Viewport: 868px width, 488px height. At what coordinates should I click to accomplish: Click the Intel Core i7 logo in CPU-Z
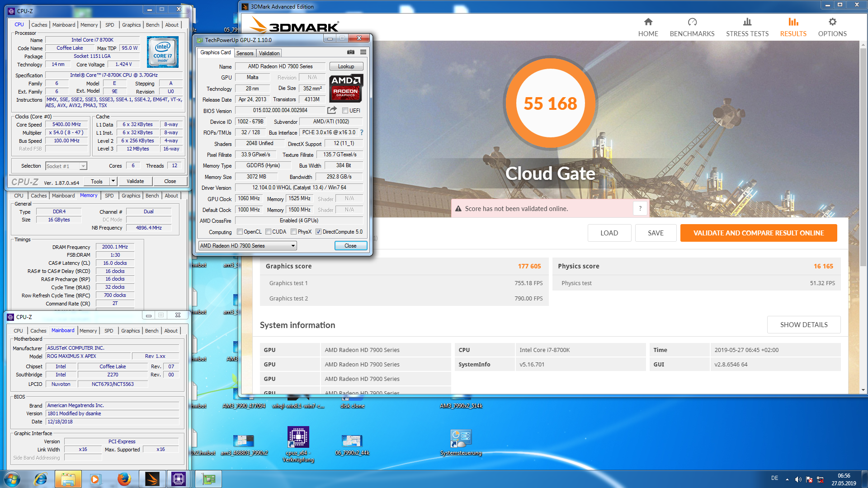pyautogui.click(x=163, y=52)
